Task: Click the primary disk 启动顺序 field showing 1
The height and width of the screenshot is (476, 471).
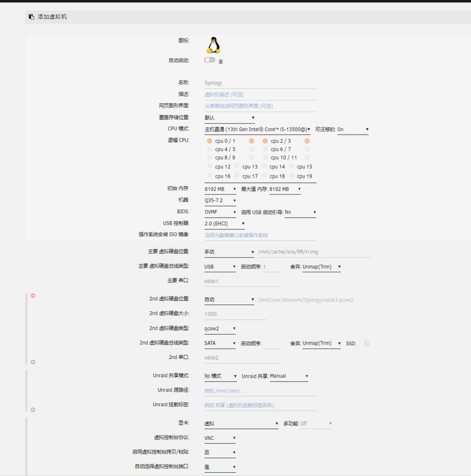Action: pyautogui.click(x=272, y=267)
